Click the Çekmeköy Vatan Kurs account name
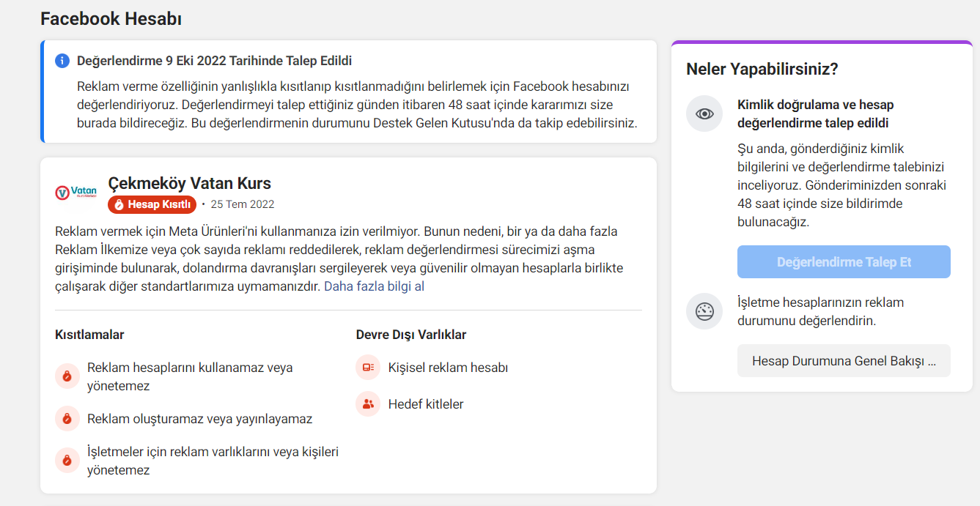The height and width of the screenshot is (506, 980). click(x=189, y=183)
